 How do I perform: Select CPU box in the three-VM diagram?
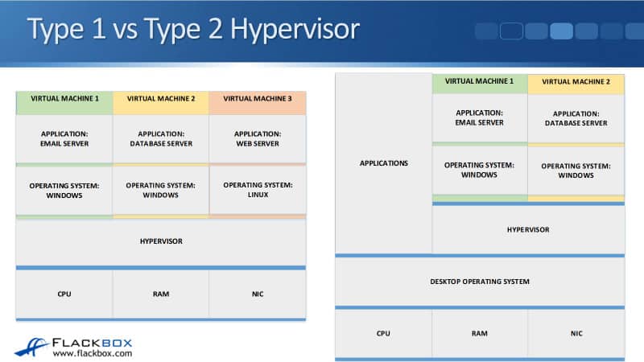click(64, 294)
